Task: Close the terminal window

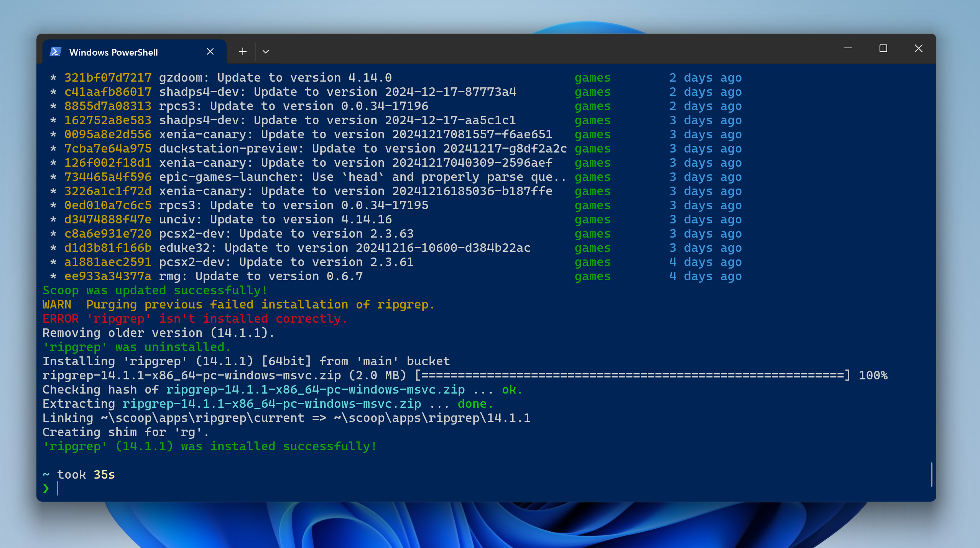Action: click(x=918, y=48)
